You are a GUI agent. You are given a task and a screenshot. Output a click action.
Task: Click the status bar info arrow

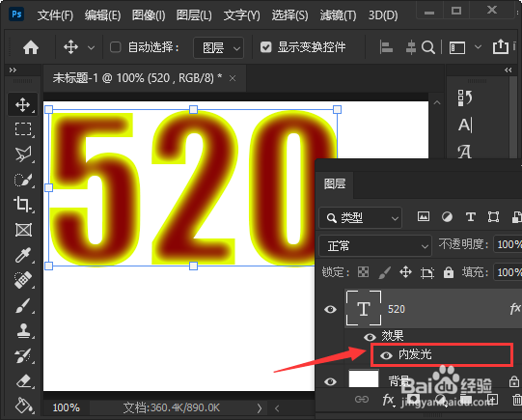(260, 408)
